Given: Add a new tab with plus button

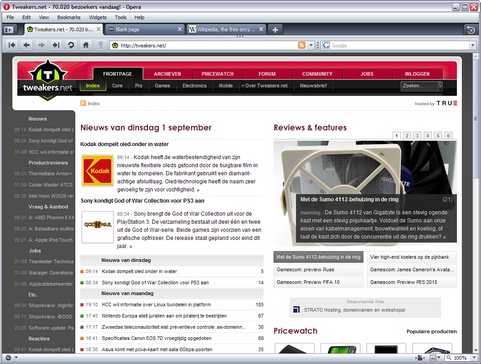Looking at the screenshot, I should 275,30.
